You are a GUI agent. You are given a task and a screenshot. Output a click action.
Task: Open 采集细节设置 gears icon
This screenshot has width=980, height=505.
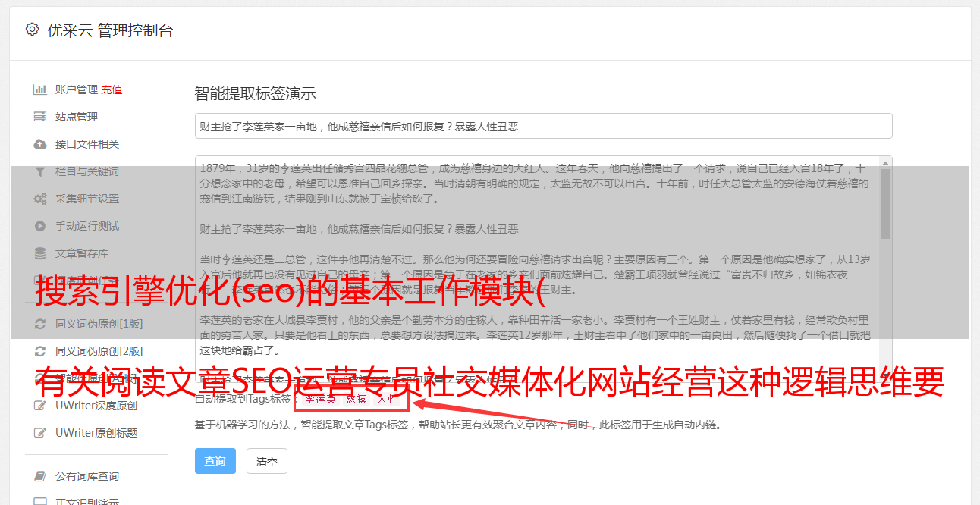[x=40, y=199]
